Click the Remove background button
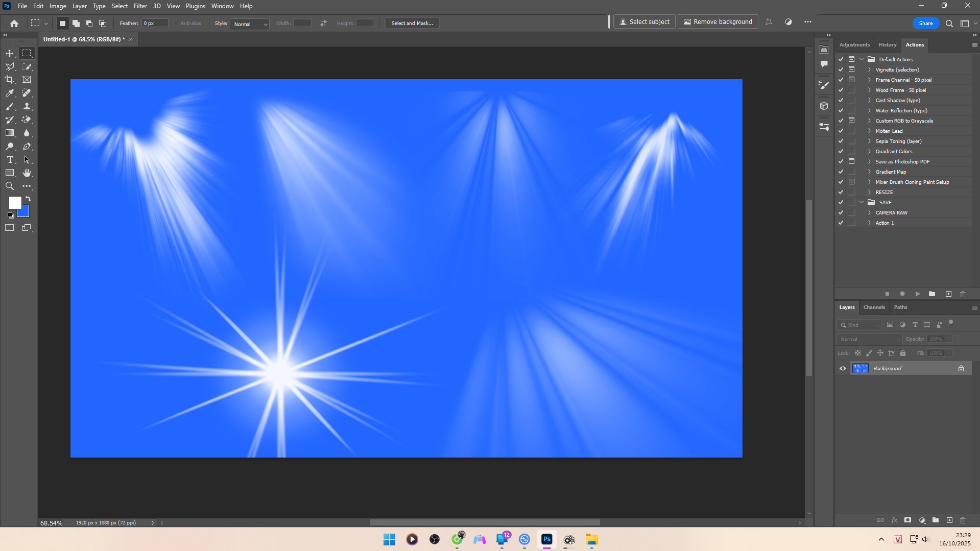Screen dimensions: 980x551 (718, 22)
